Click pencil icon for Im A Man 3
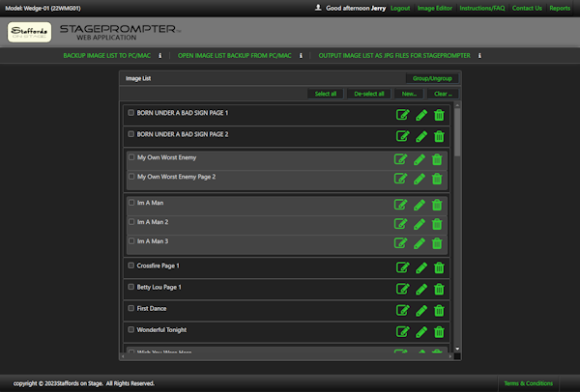 pyautogui.click(x=420, y=243)
